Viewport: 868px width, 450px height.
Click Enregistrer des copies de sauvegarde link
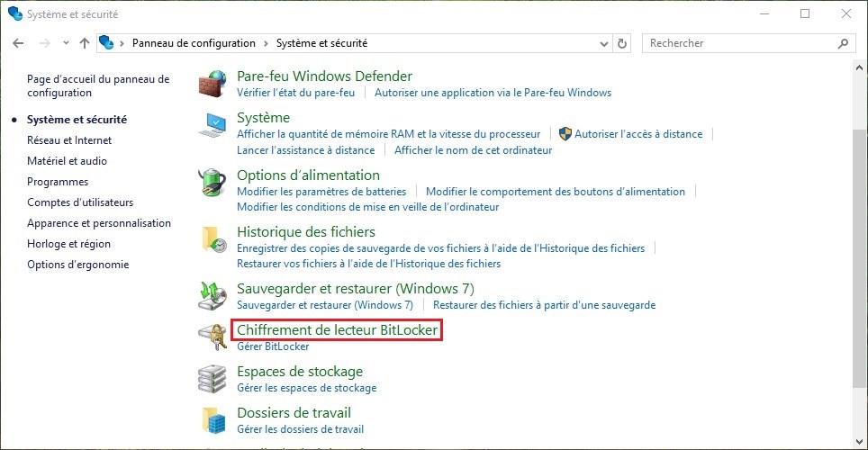point(440,248)
